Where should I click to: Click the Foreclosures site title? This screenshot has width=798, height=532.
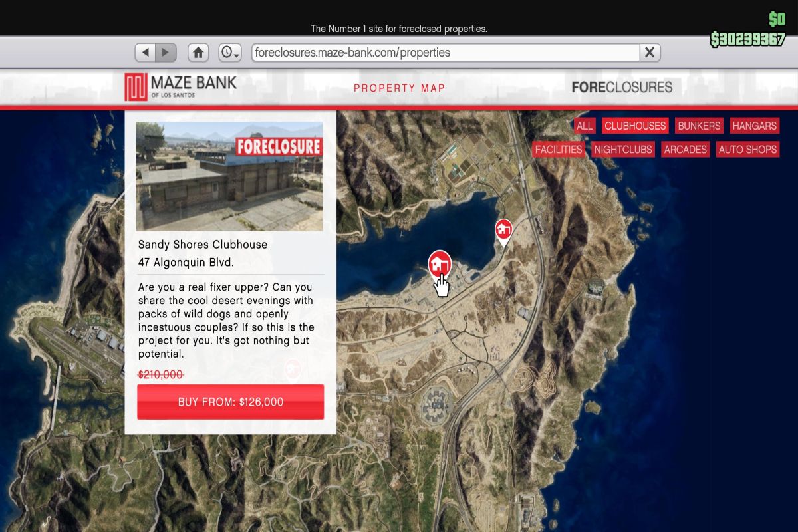[622, 87]
